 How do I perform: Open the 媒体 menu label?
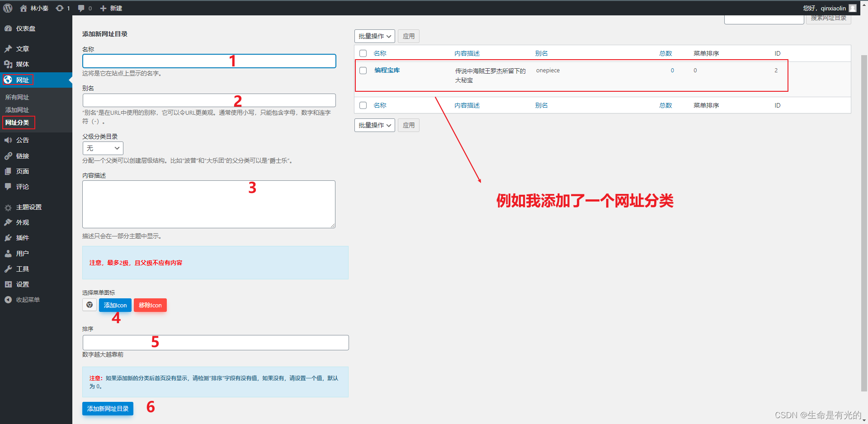pyautogui.click(x=23, y=64)
